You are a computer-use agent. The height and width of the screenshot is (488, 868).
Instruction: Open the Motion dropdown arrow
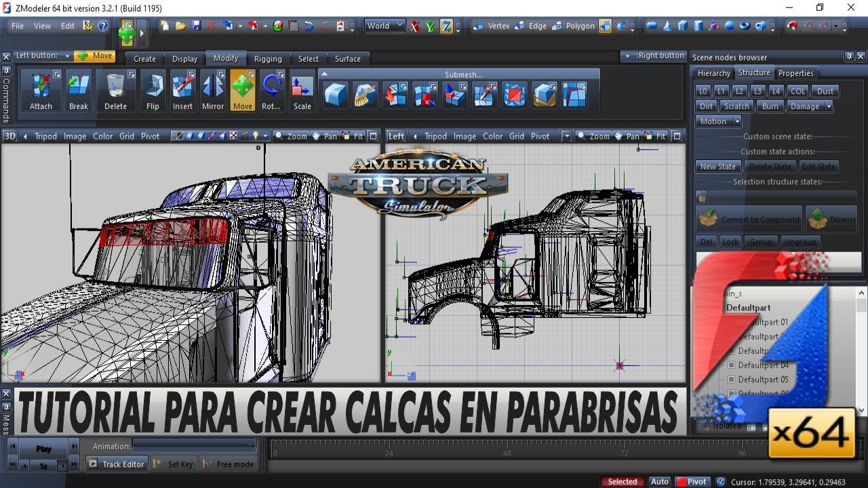click(736, 121)
